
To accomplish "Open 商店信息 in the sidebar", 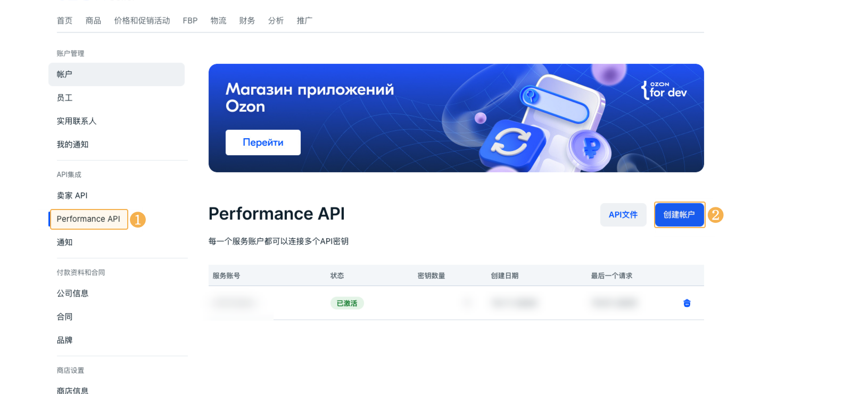I will pos(72,390).
